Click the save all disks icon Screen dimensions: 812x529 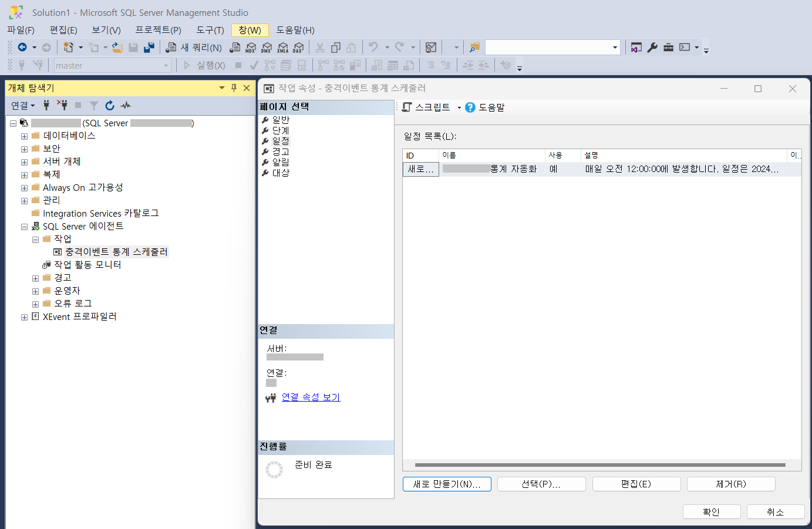(x=149, y=48)
